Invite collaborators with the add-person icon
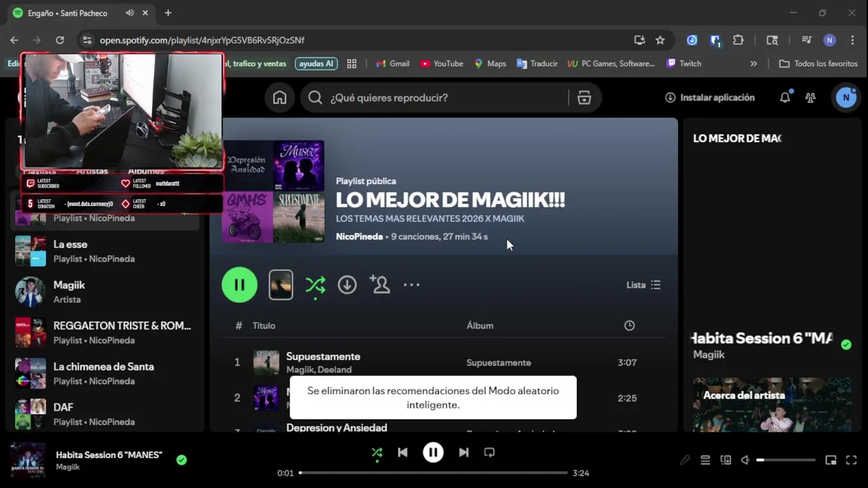 (380, 284)
